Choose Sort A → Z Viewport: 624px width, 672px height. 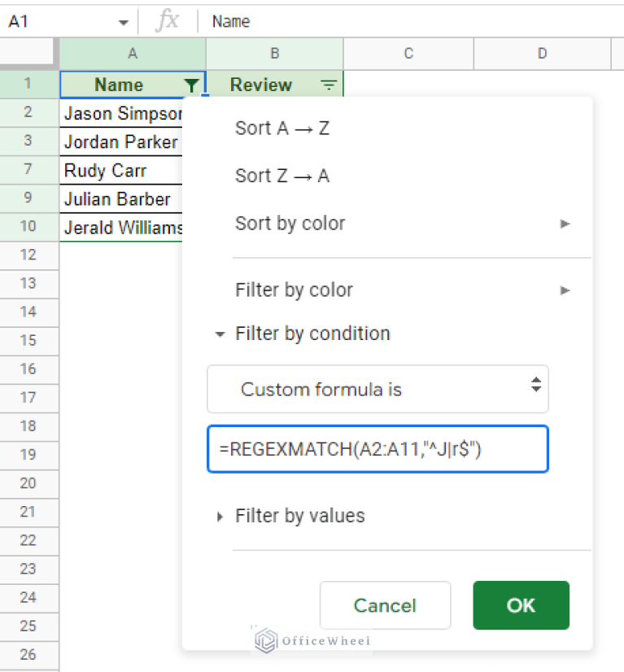(282, 128)
